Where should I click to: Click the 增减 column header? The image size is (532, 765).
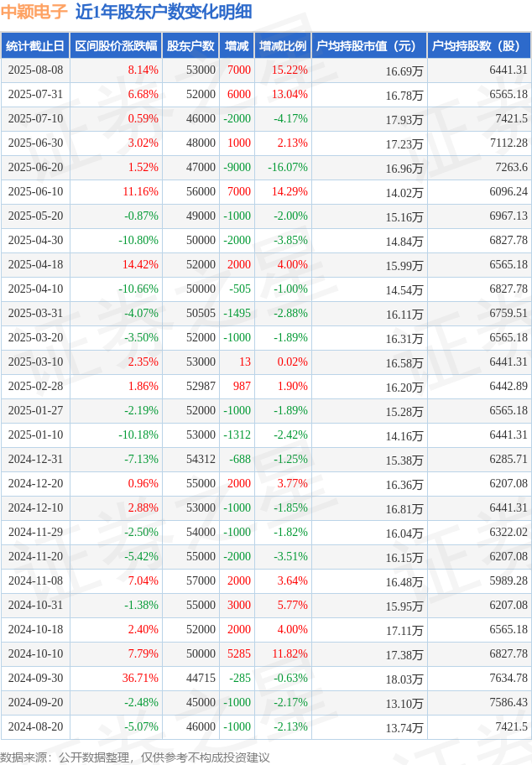tap(237, 46)
